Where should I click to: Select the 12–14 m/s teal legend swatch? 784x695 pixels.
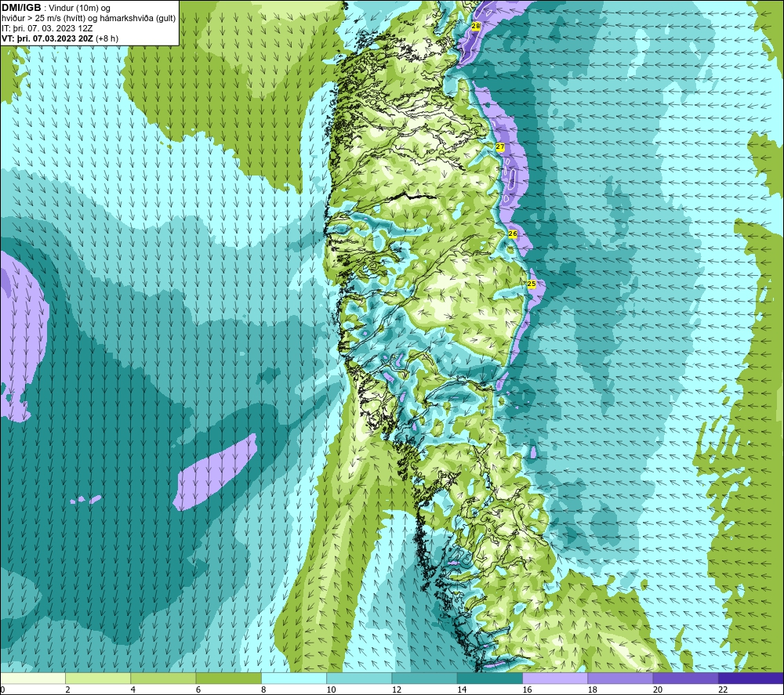[424, 678]
